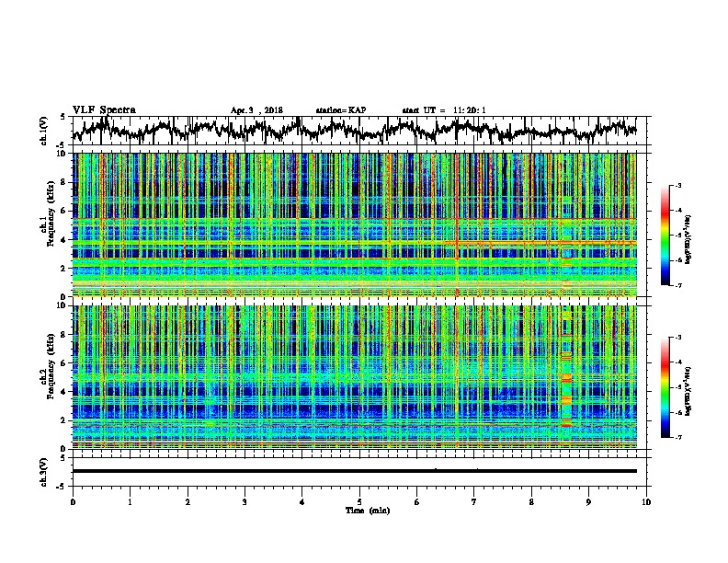This screenshot has width=728, height=563.
Task: Click the "Time (min)" x-axis label
Action: pos(368,511)
